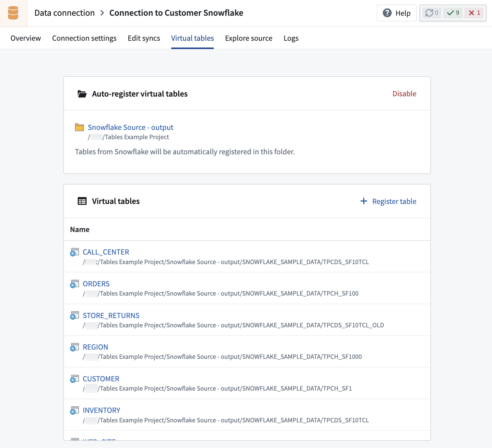Open the ORDERS table link
This screenshot has width=492, height=448.
tap(96, 284)
